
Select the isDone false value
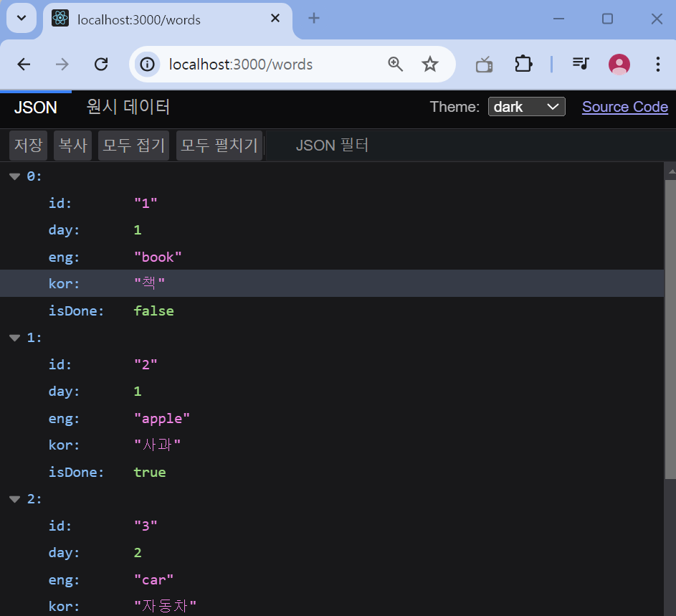[153, 311]
